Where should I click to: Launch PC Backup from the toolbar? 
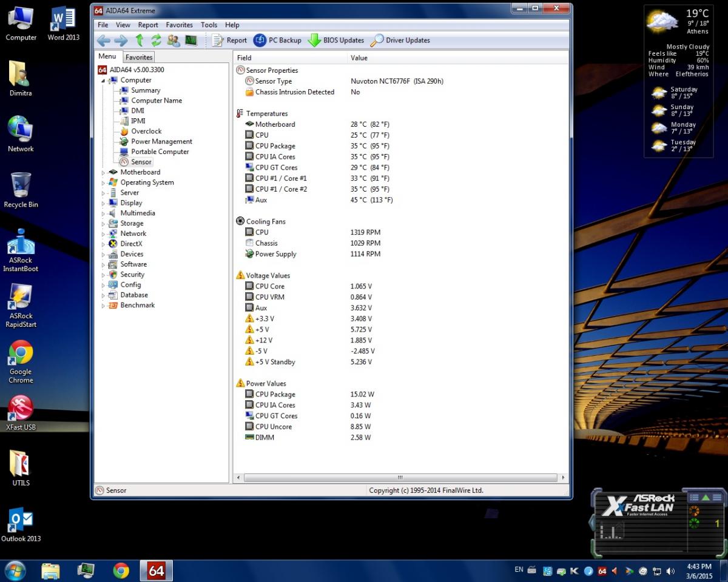(x=277, y=41)
